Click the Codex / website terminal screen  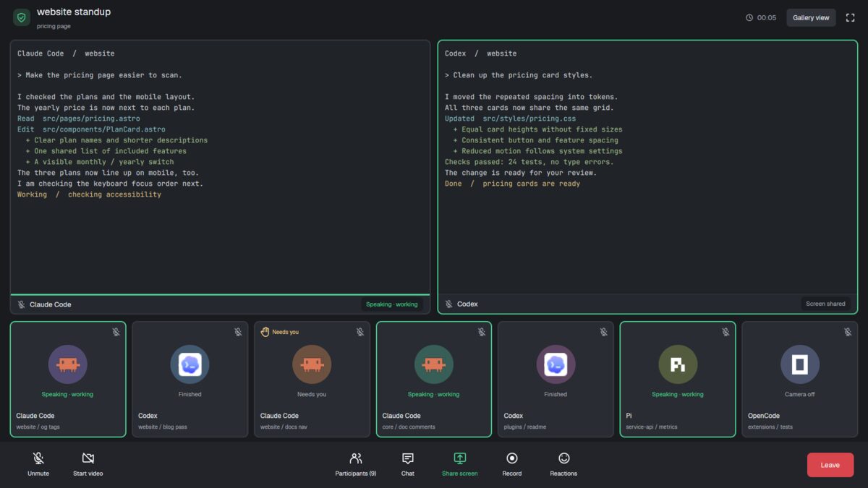(647, 167)
